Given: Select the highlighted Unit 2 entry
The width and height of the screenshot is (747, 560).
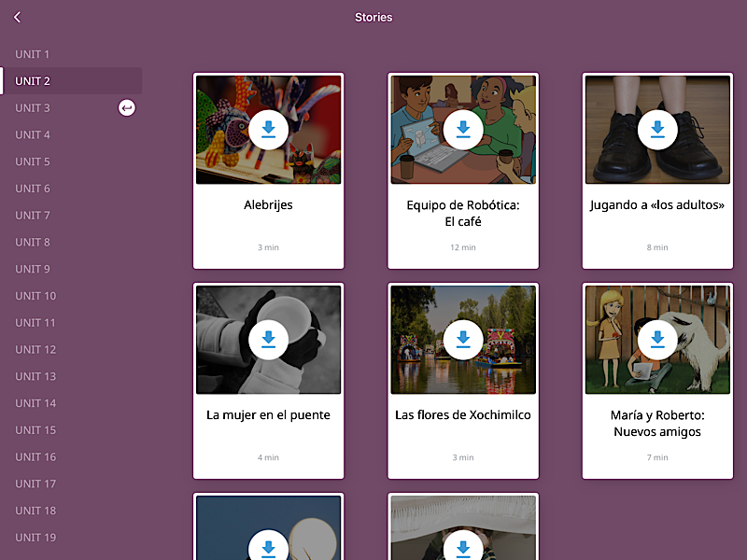Looking at the screenshot, I should click(x=72, y=81).
